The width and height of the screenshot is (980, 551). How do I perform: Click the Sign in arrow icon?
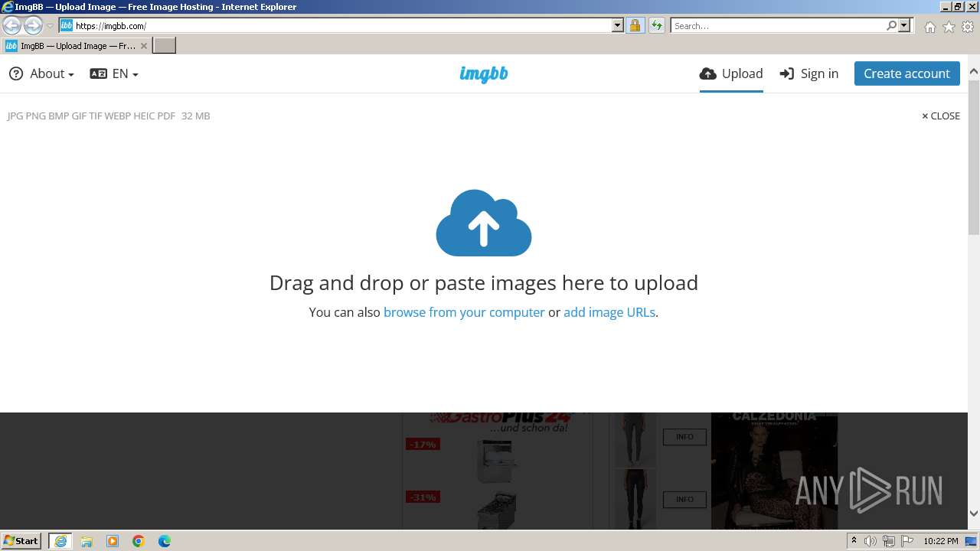click(x=787, y=73)
